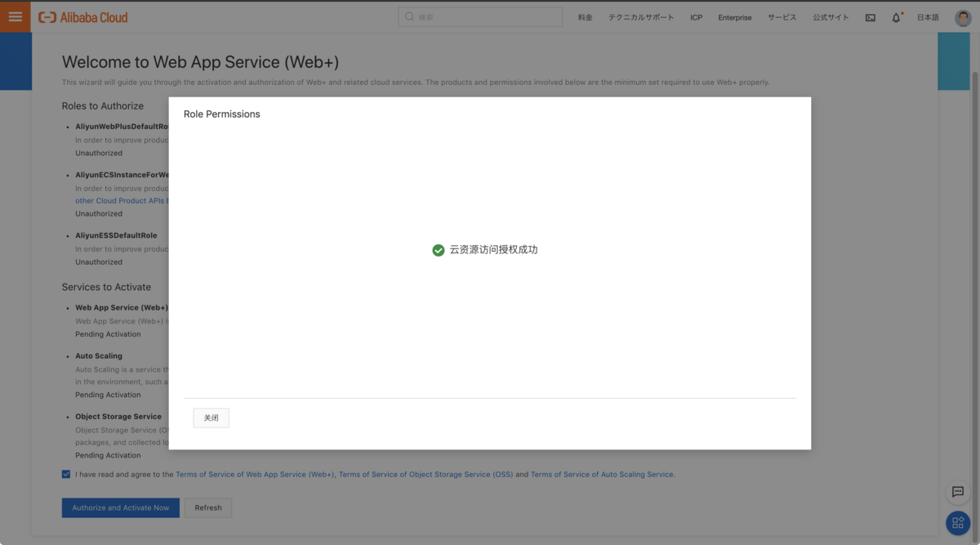Screen dimensions: 980x545
Task: Open the hamburger navigation menu
Action: coord(15,16)
